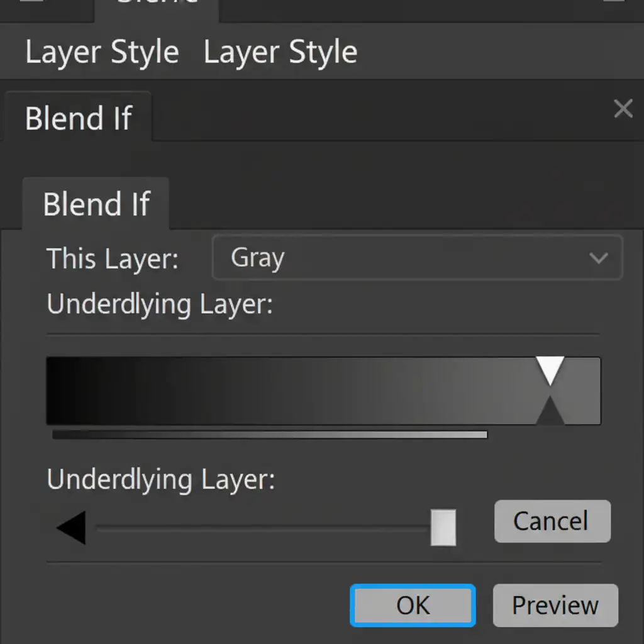644x644 pixels.
Task: Select the inner Blend If tab above This Layer
Action: click(96, 204)
